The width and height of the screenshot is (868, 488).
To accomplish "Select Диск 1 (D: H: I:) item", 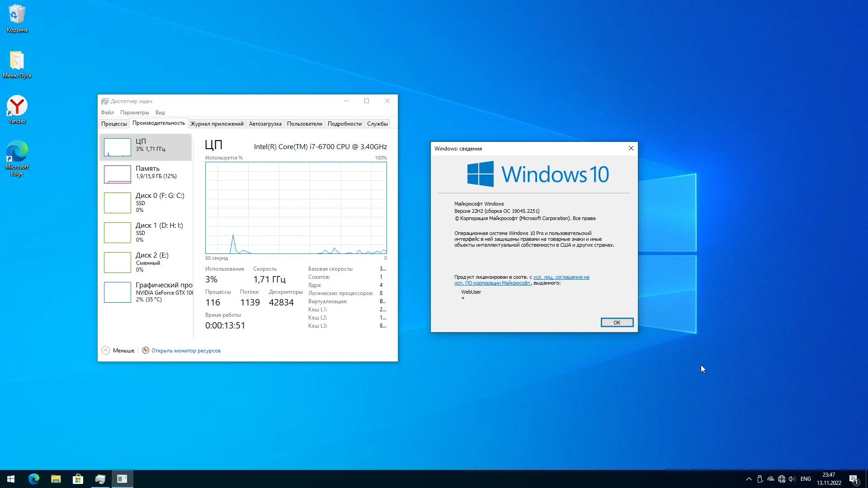I will pos(146,232).
